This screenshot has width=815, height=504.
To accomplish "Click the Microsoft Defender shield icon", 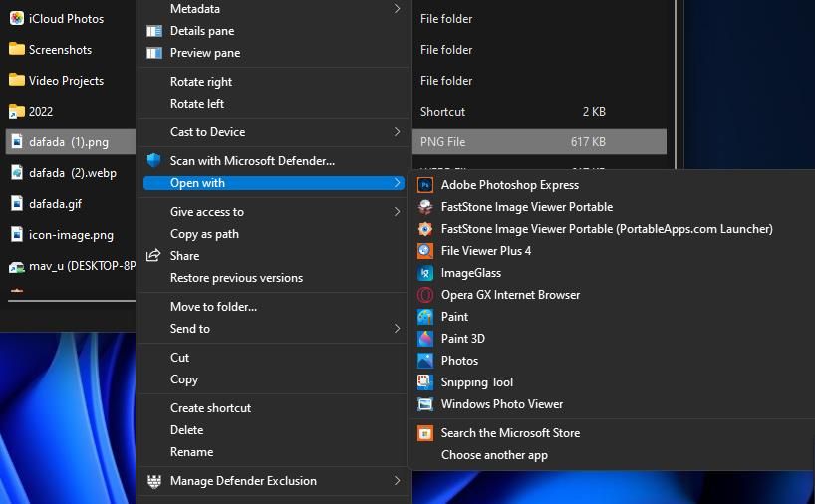I will click(x=153, y=161).
